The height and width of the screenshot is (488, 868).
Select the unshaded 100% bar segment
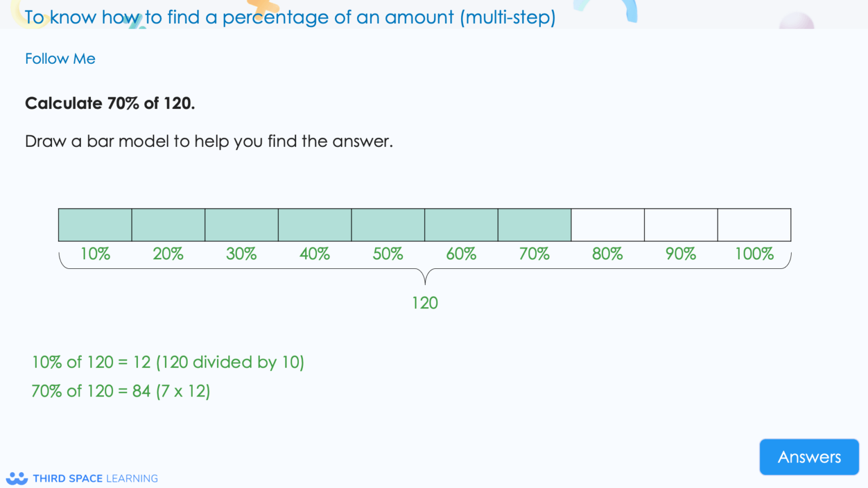tap(754, 224)
